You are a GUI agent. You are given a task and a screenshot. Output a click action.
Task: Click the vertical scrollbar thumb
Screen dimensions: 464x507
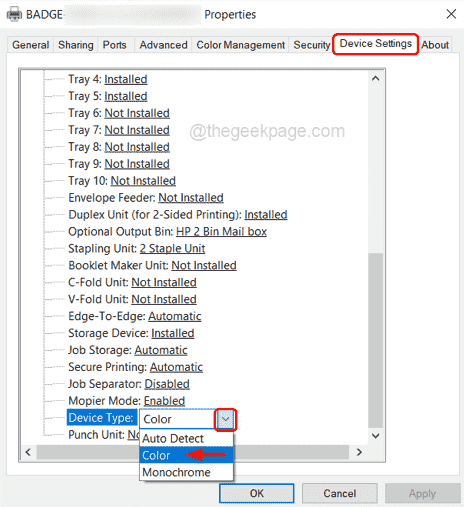[376, 340]
